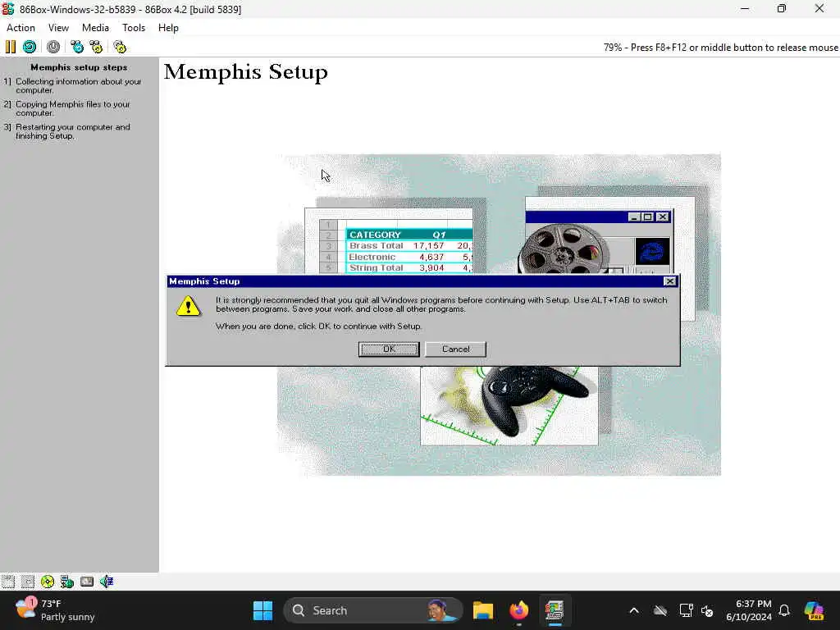Click the display network tray icon
Viewport: 840px width, 630px height.
pyautogui.click(x=687, y=610)
